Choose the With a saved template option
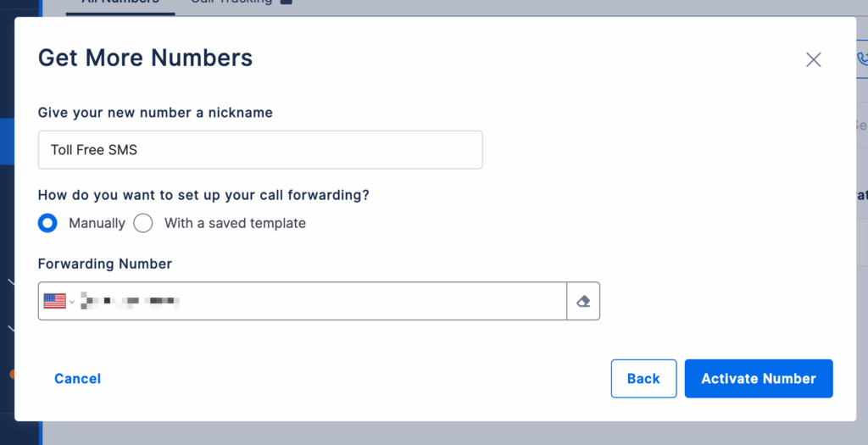This screenshot has height=445, width=868. tap(143, 223)
